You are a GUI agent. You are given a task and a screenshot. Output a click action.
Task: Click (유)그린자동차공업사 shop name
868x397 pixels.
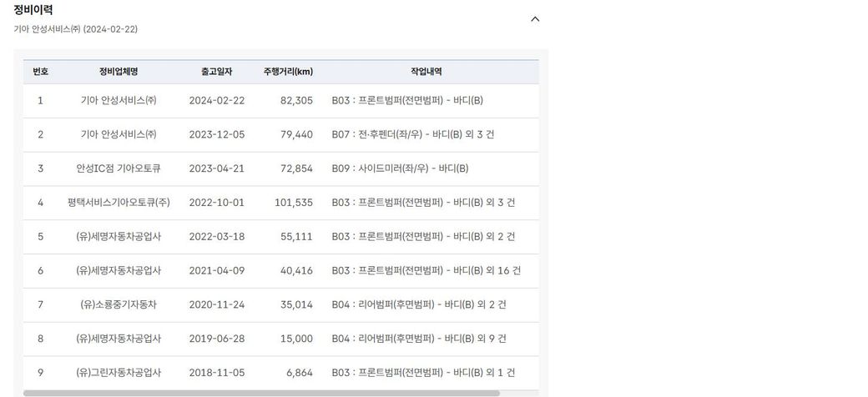[x=118, y=374]
